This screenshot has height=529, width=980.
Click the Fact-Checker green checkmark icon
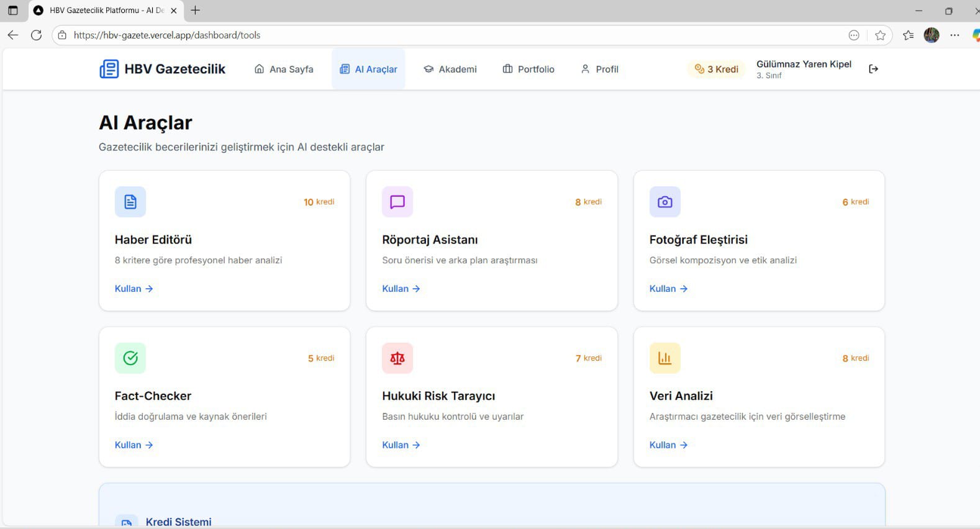point(130,358)
